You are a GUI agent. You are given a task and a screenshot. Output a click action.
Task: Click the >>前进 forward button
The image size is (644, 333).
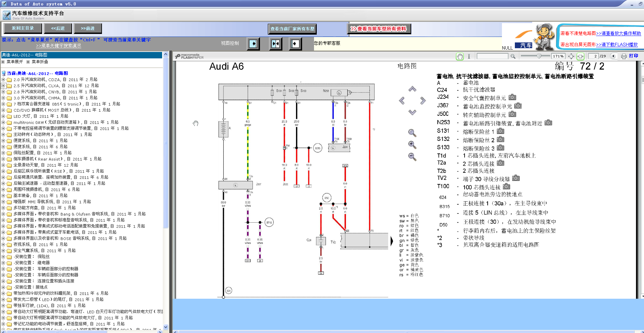(x=88, y=28)
